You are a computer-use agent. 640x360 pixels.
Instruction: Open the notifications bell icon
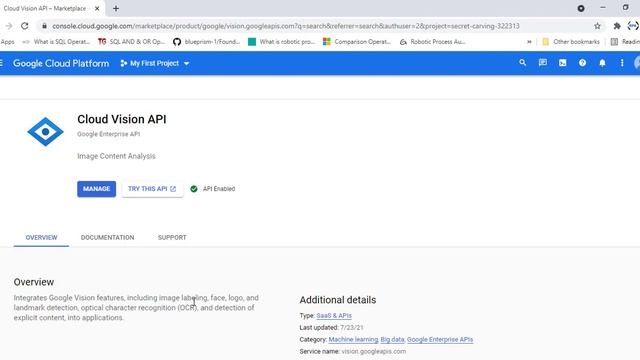click(602, 63)
